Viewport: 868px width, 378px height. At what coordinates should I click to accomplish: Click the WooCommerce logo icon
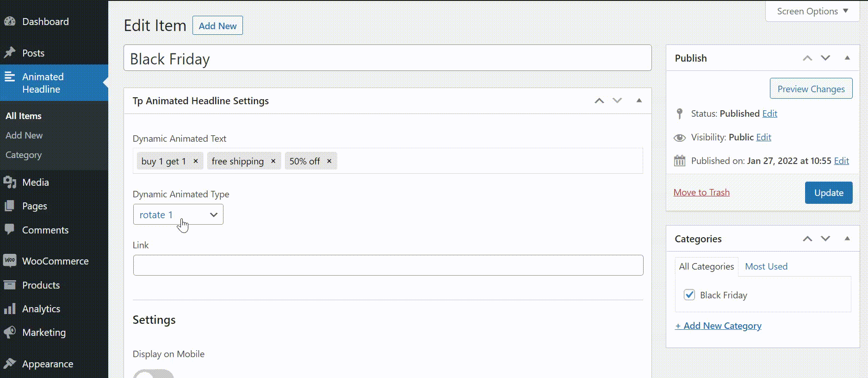(10, 261)
